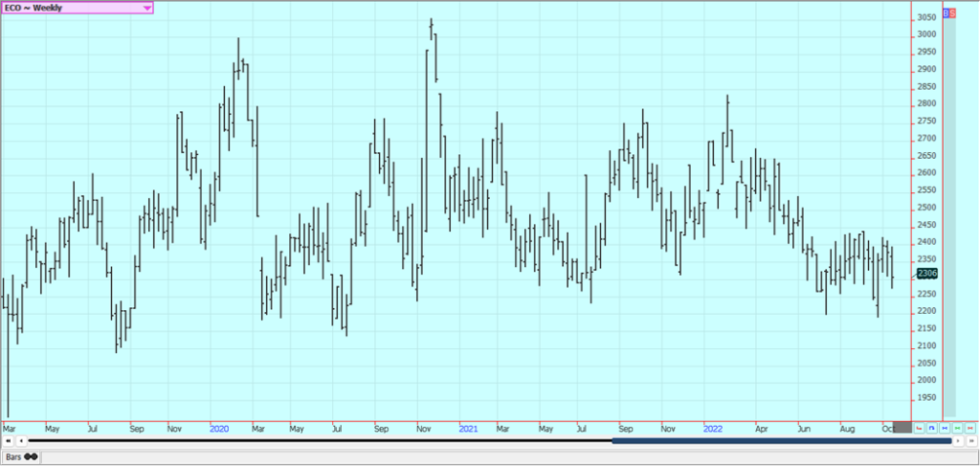The width and height of the screenshot is (980, 466).
Task: Click the 2500 price axis label
Action: point(926,208)
